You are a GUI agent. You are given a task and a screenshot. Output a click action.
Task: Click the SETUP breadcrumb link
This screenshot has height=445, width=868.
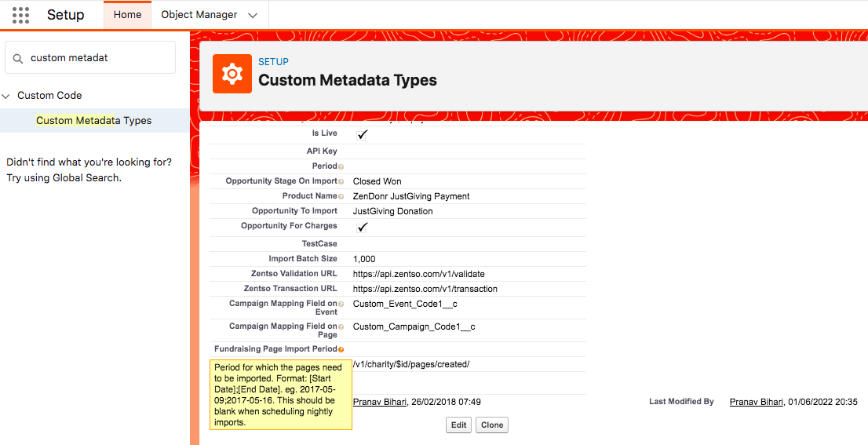(273, 61)
